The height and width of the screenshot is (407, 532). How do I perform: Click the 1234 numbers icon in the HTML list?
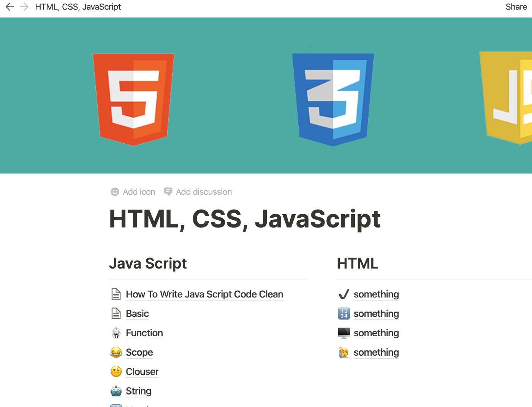344,313
